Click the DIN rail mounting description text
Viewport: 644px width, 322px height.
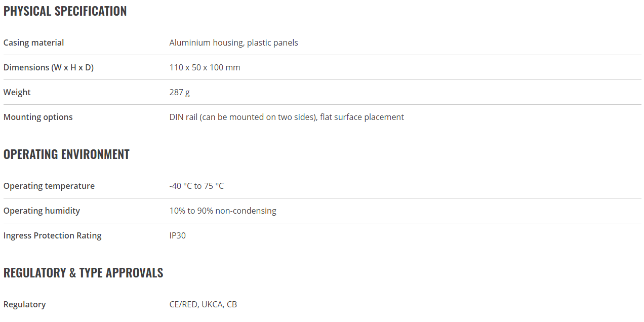click(x=286, y=117)
